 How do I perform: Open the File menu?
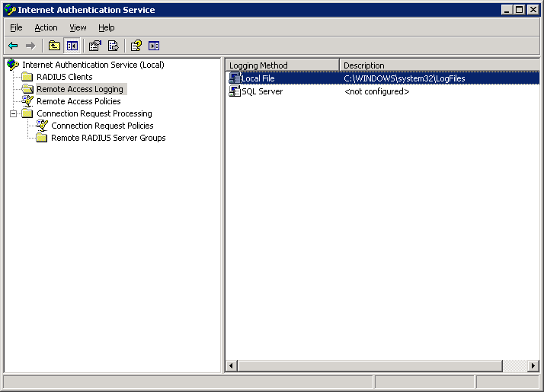[16, 27]
